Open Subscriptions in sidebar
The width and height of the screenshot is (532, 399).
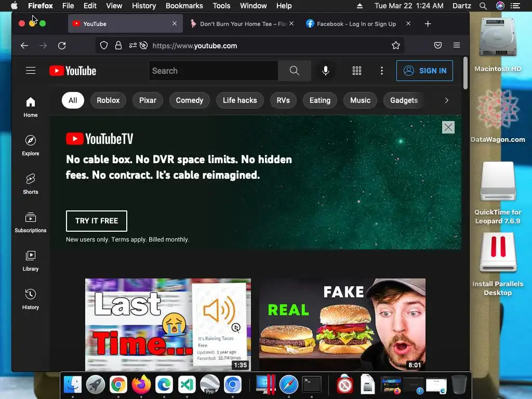[31, 222]
